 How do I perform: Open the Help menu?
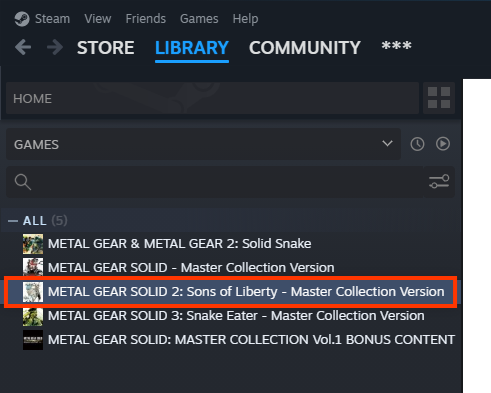[x=245, y=19]
